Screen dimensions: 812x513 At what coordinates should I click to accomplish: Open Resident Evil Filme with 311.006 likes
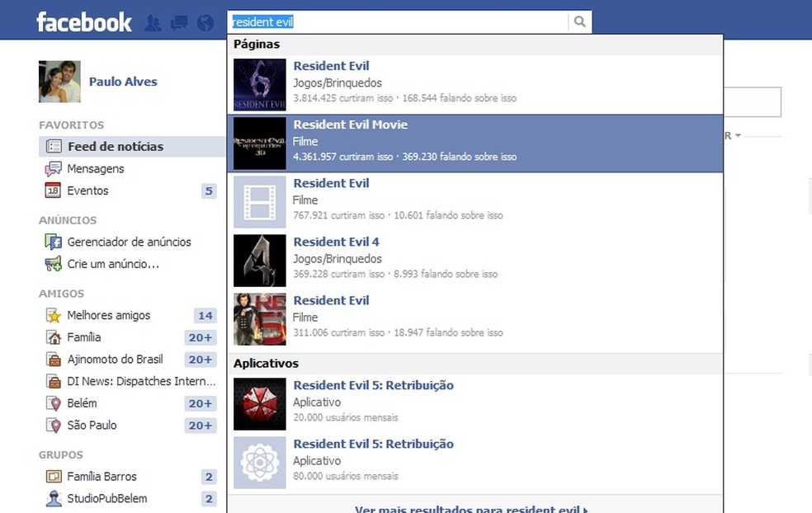point(474,319)
